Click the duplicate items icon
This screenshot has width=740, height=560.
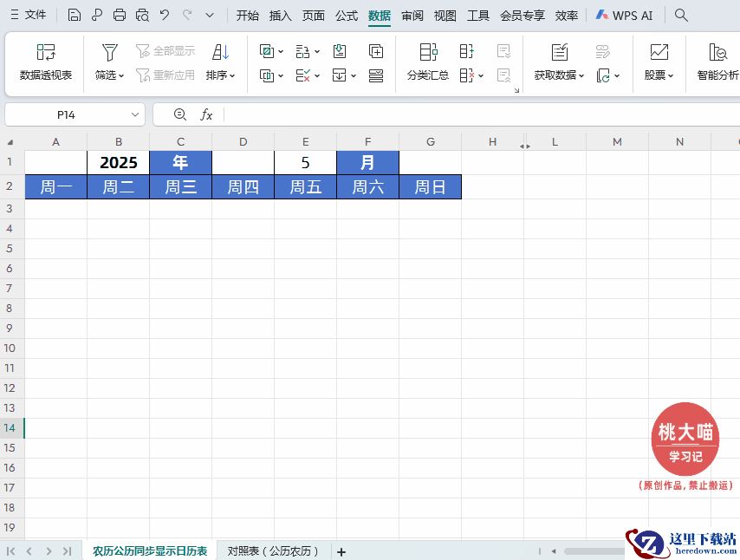[267, 51]
